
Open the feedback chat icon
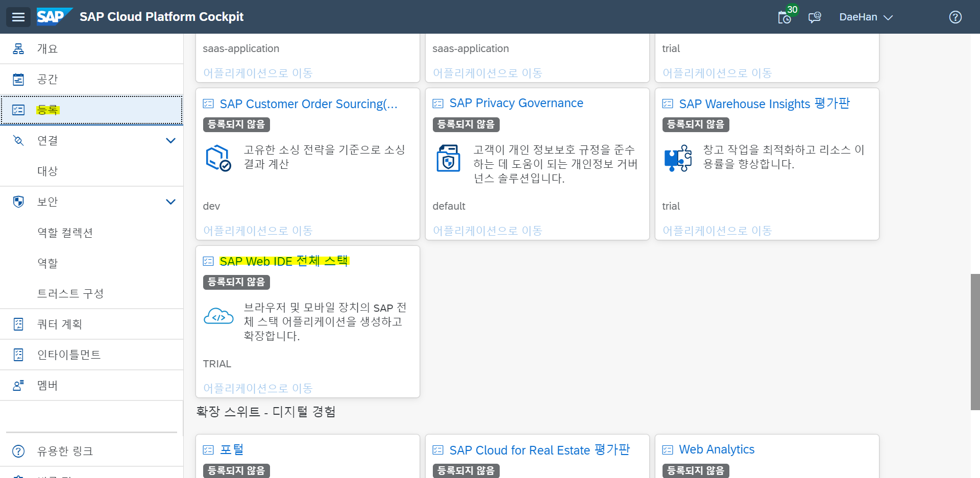[815, 17]
